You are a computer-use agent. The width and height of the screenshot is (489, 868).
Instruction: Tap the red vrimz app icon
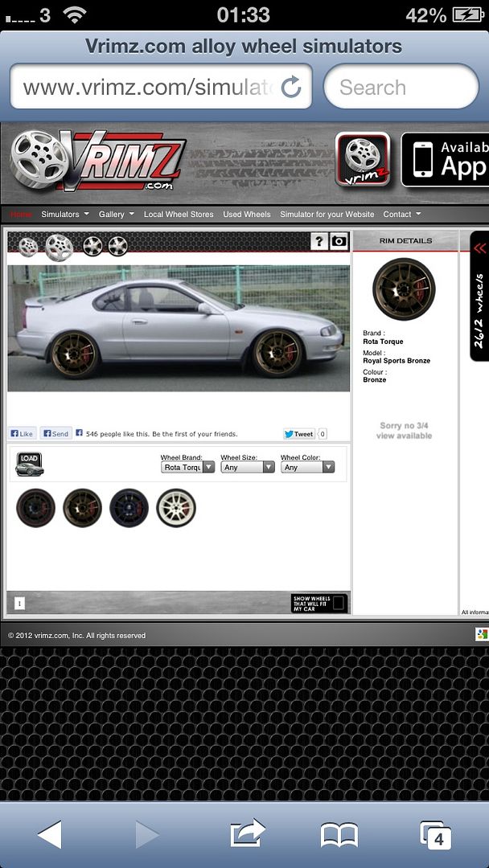click(x=362, y=159)
